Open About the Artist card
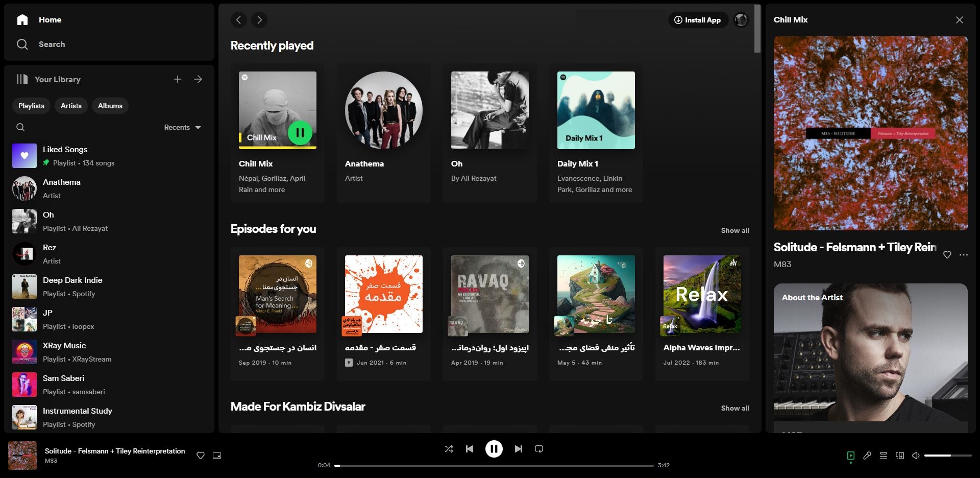This screenshot has width=980, height=478. pyautogui.click(x=871, y=358)
